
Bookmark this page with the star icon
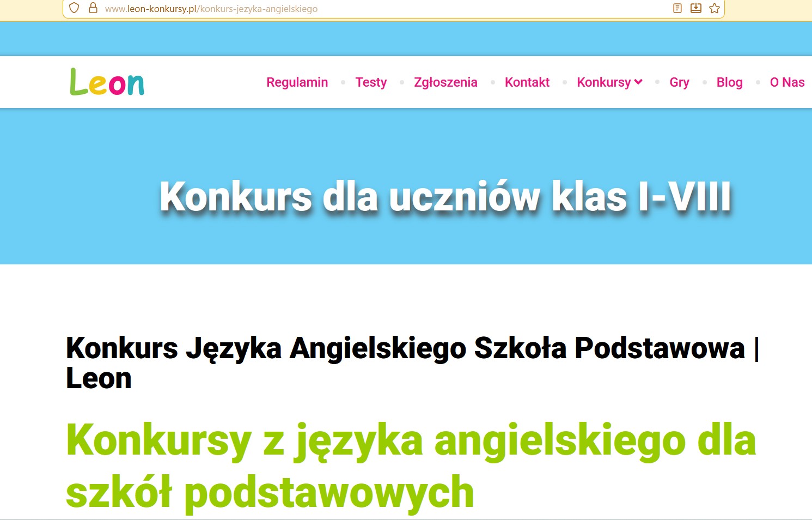click(715, 8)
